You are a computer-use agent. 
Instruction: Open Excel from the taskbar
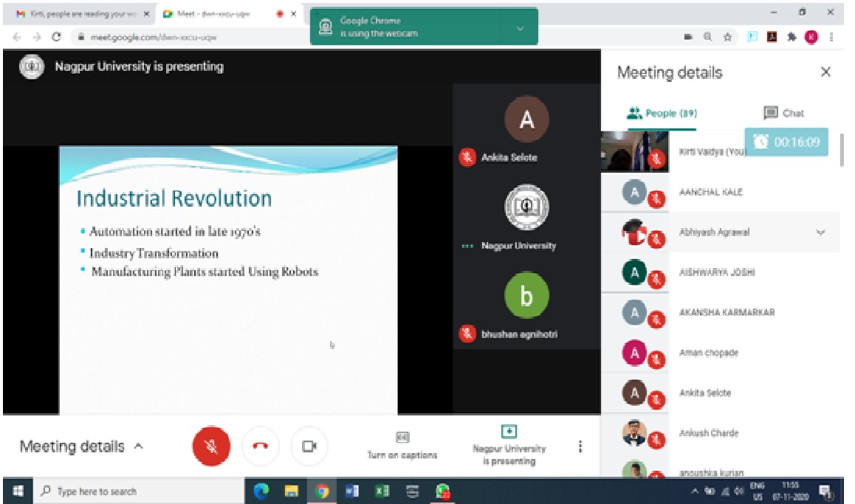[382, 491]
